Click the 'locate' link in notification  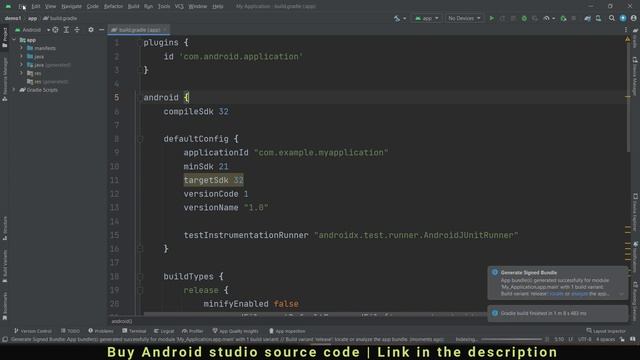[x=556, y=294]
